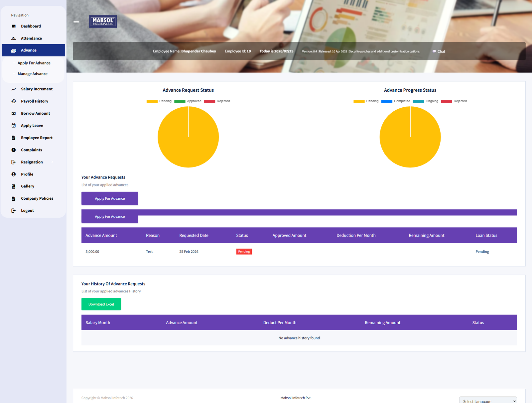532x403 pixels.
Task: Select Apply For Advance in sidebar
Action: coord(34,63)
